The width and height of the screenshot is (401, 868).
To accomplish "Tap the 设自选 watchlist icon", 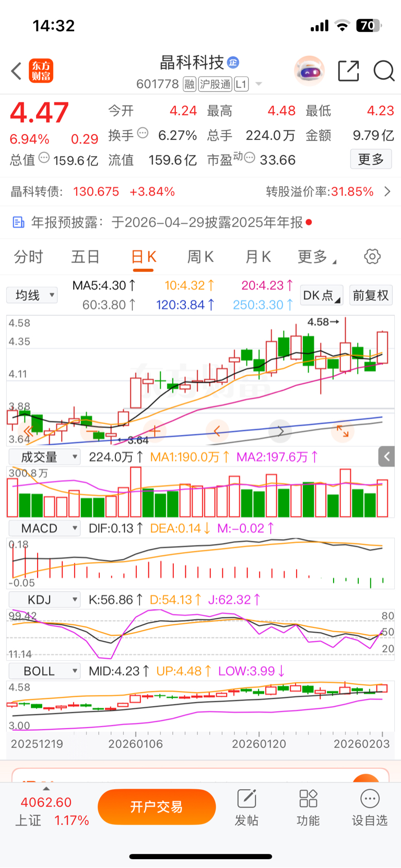I will pyautogui.click(x=370, y=808).
